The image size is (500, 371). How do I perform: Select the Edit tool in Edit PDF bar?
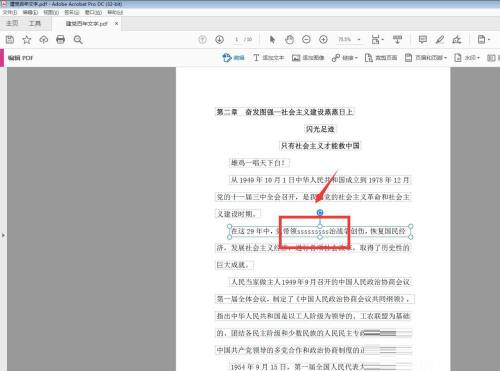[x=233, y=58]
